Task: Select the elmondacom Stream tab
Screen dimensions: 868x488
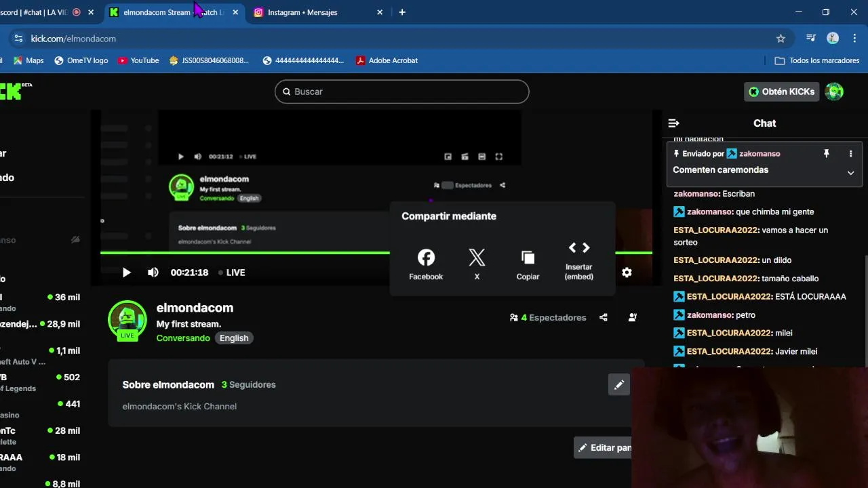Action: 173,12
